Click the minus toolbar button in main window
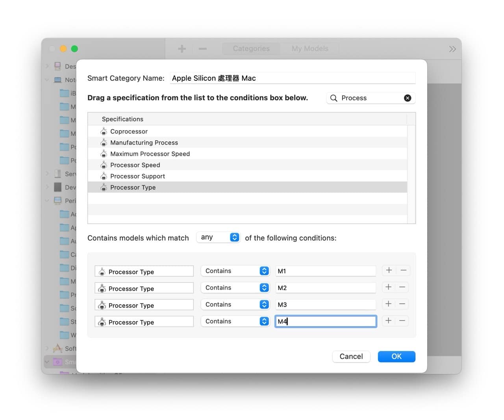The image size is (504, 420). point(203,49)
